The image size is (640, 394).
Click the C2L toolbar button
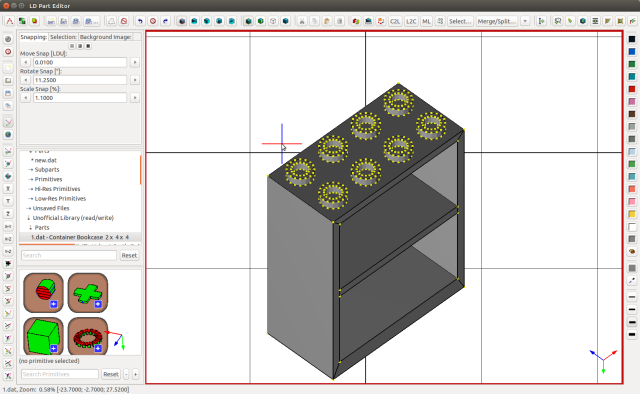pyautogui.click(x=395, y=21)
